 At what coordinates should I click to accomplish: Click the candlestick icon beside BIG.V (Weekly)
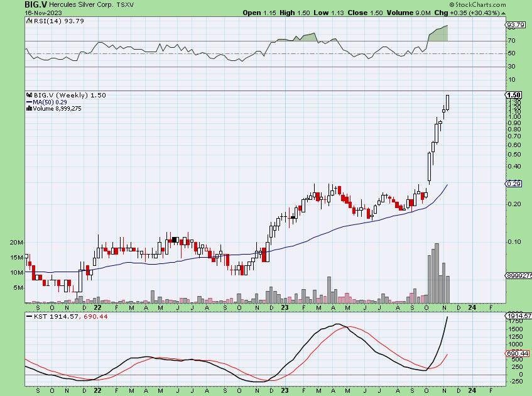click(30, 96)
